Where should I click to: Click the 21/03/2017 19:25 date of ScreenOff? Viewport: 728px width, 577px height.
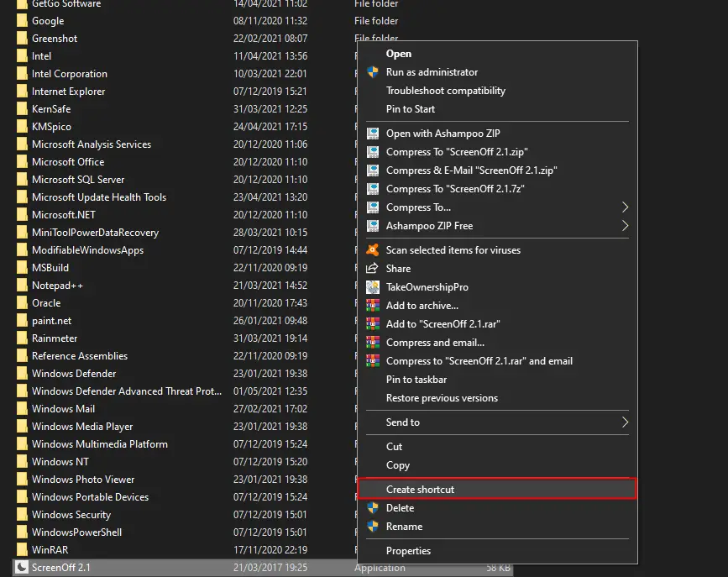click(x=270, y=567)
